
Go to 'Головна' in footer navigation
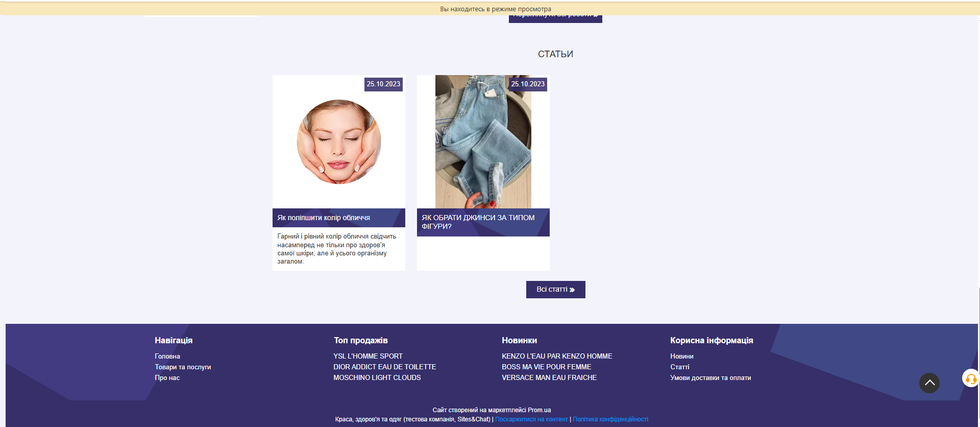(167, 357)
